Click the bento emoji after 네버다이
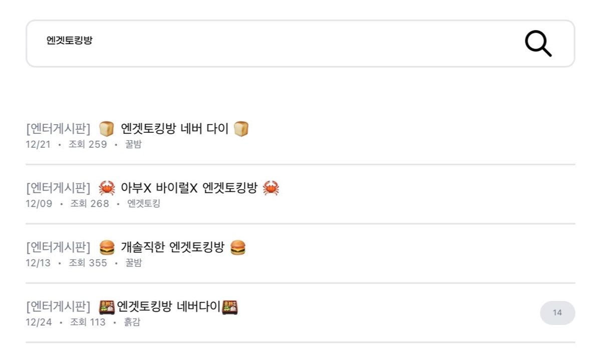This screenshot has height=364, width=601. 230,306
